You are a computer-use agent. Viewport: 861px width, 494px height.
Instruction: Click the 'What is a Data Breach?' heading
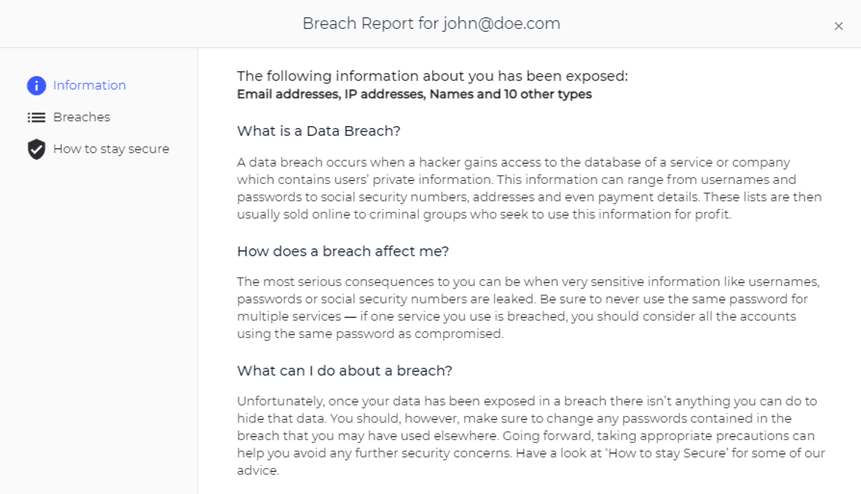click(x=318, y=131)
